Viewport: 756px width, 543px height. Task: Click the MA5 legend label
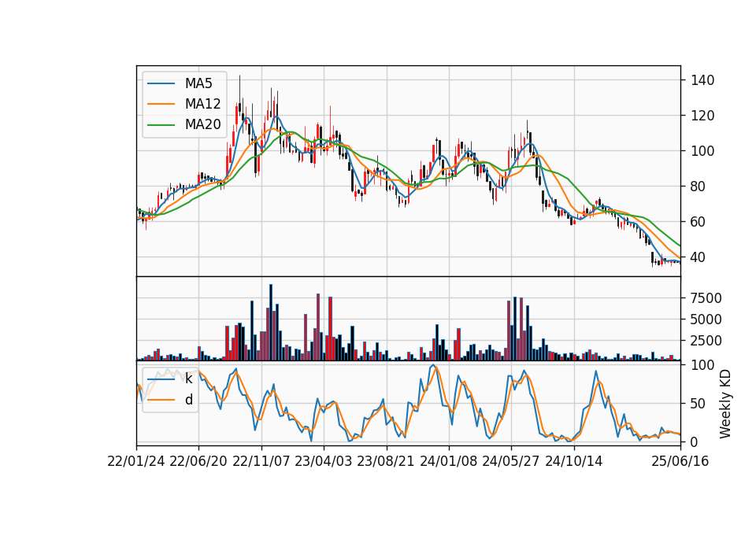tap(198, 83)
